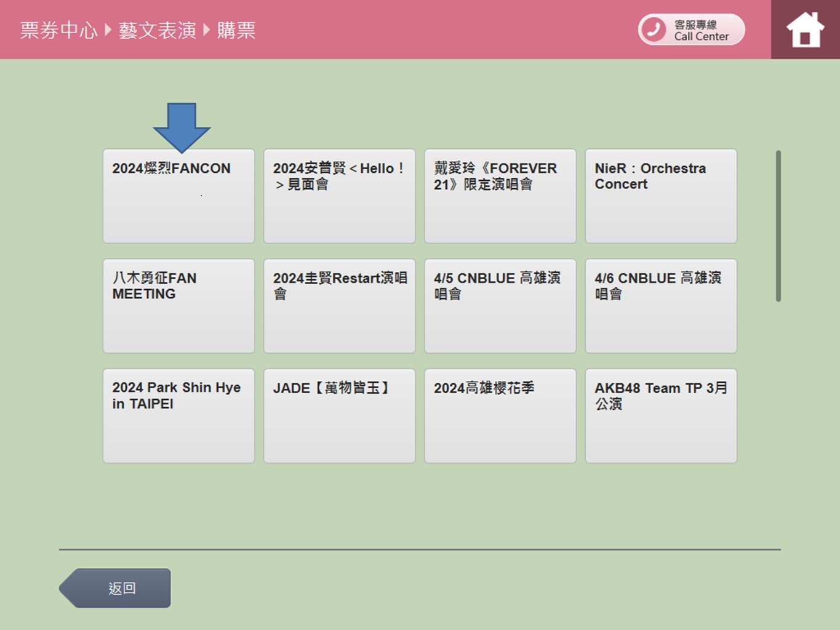Click the event list vertical scrollbar
The height and width of the screenshot is (630, 840).
click(778, 226)
